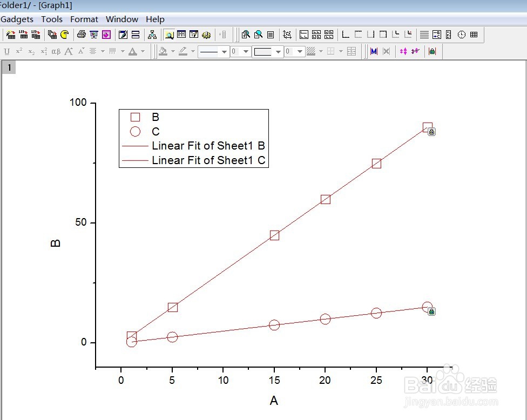
Task: Click the New Legend B/C icon
Action: tap(437, 34)
